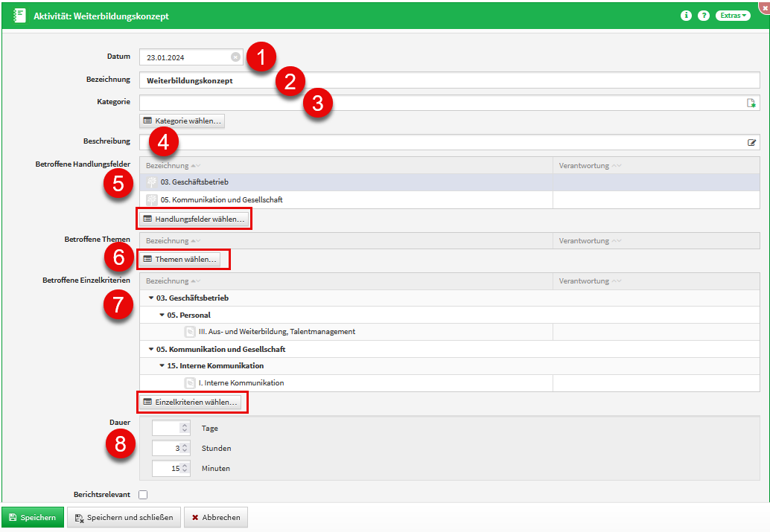This screenshot has width=770, height=532.
Task: Click the 03. Geschäftsbetrieb row icon
Action: coord(151,182)
